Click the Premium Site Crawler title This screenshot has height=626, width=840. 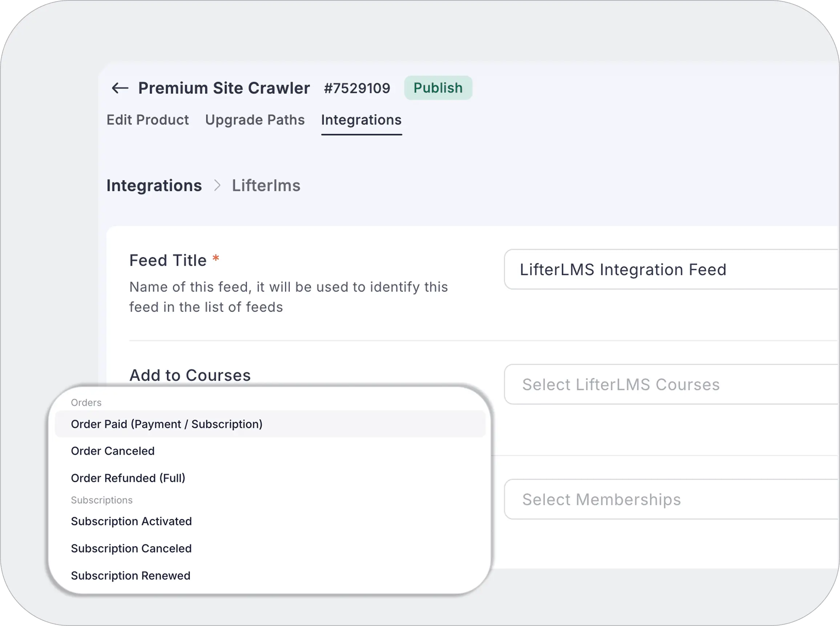(224, 88)
